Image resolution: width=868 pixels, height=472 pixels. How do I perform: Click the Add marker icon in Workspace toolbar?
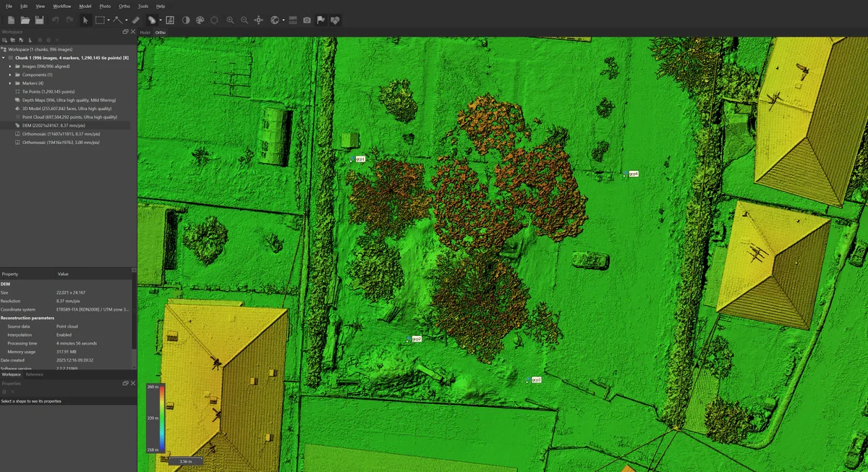[x=20, y=40]
